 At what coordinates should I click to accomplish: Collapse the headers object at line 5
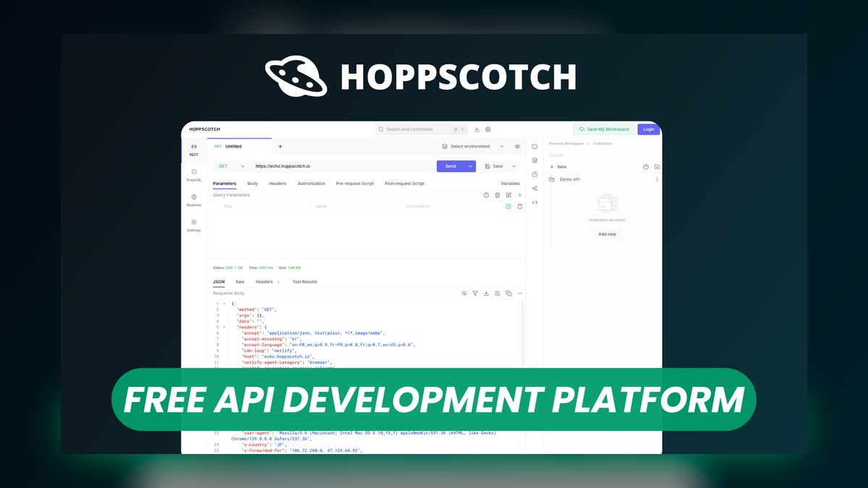coord(224,327)
